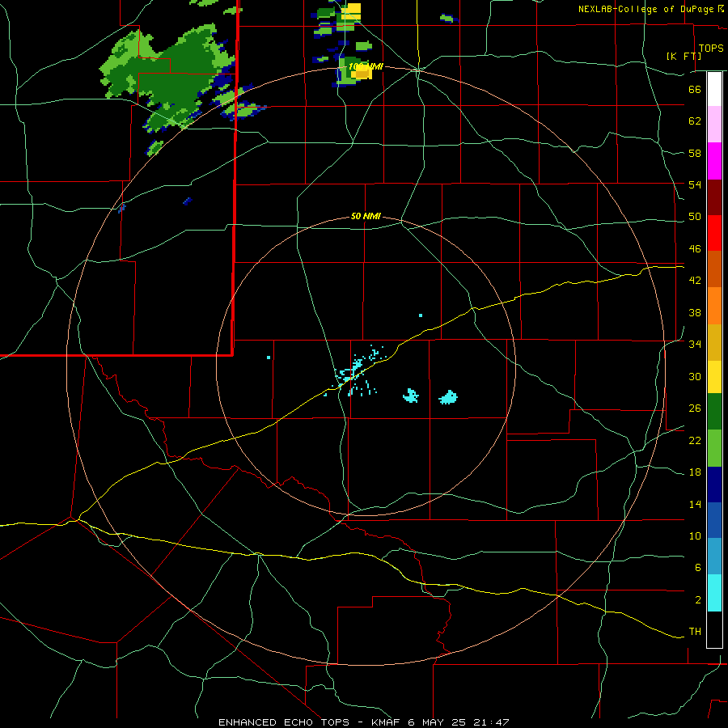Click the 34 legend value
728x728 pixels.
click(x=695, y=345)
